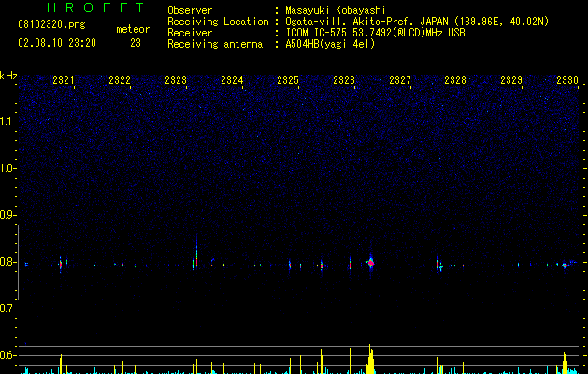Image resolution: width=588 pixels, height=374 pixels.
Task: Click the 0.7 kHz axis label
Action: point(7,309)
